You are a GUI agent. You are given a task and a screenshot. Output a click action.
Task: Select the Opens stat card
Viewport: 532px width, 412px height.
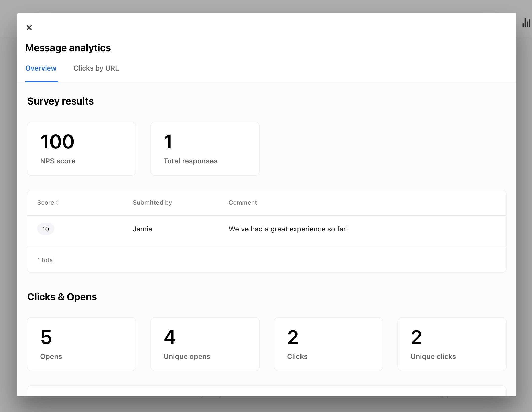click(81, 344)
